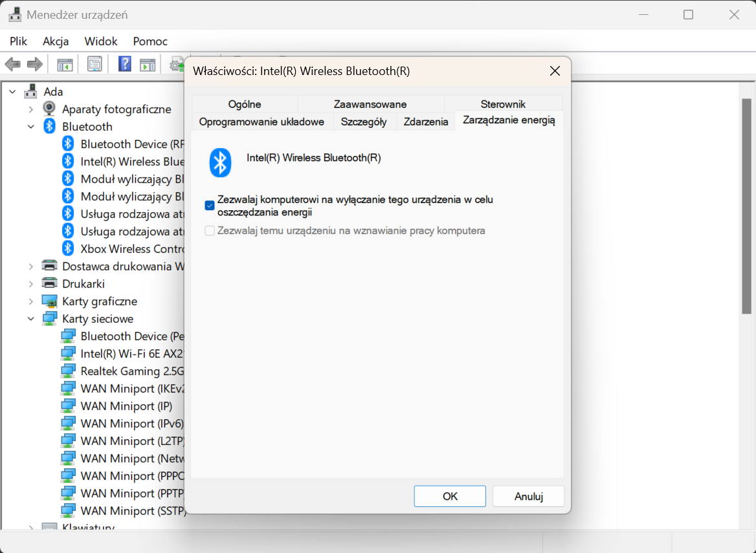Expand the Aparaty fotograficzne category

click(30, 109)
